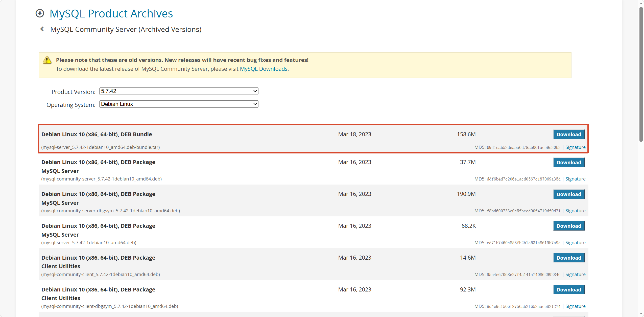Open Signature link for 68.2K mysql-server

tap(575, 243)
